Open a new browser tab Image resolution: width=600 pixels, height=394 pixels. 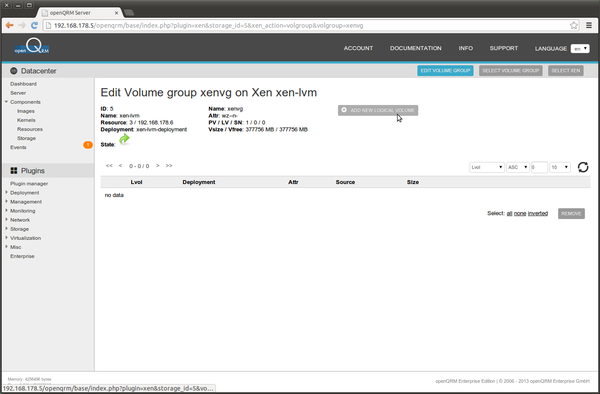coord(129,13)
